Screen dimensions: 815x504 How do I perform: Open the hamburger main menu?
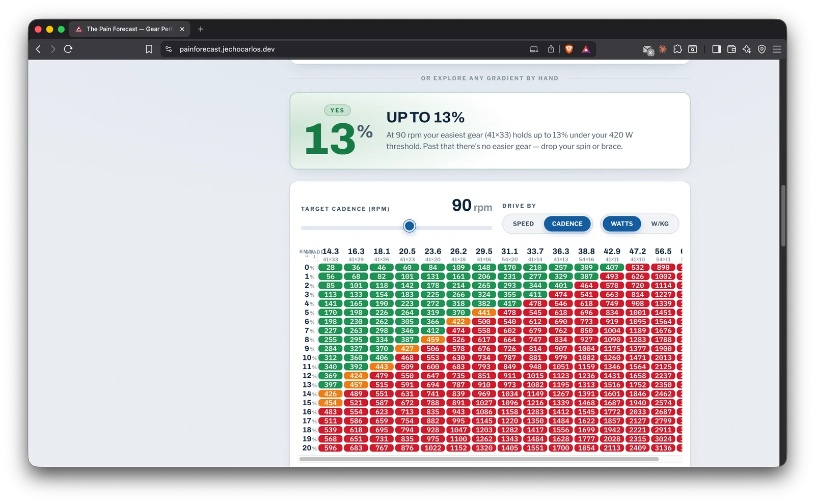[x=777, y=49]
